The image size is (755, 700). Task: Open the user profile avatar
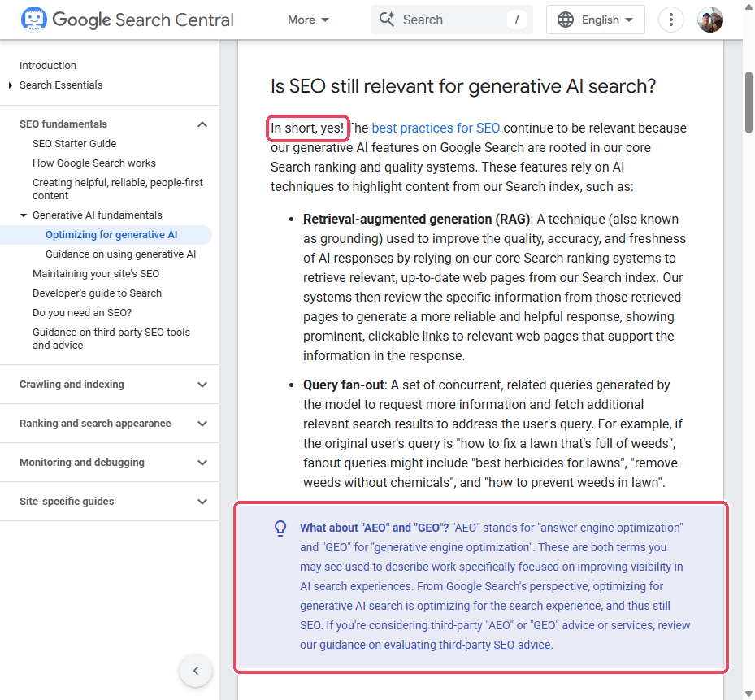[710, 20]
